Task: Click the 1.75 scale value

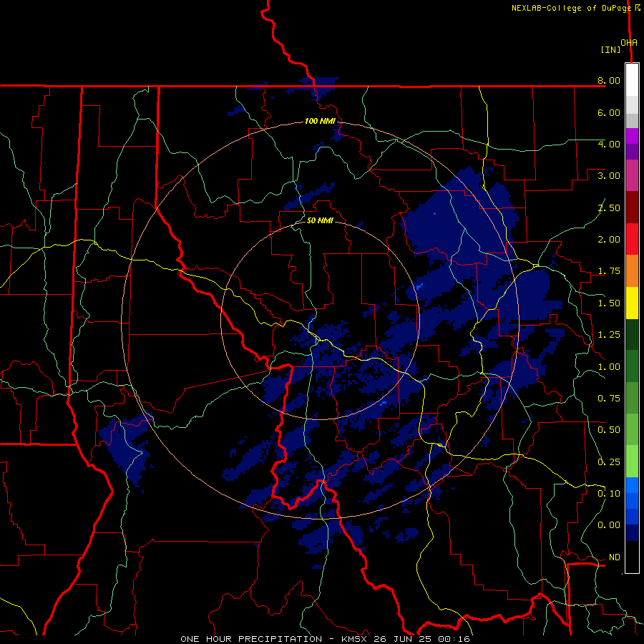Action: pos(609,271)
